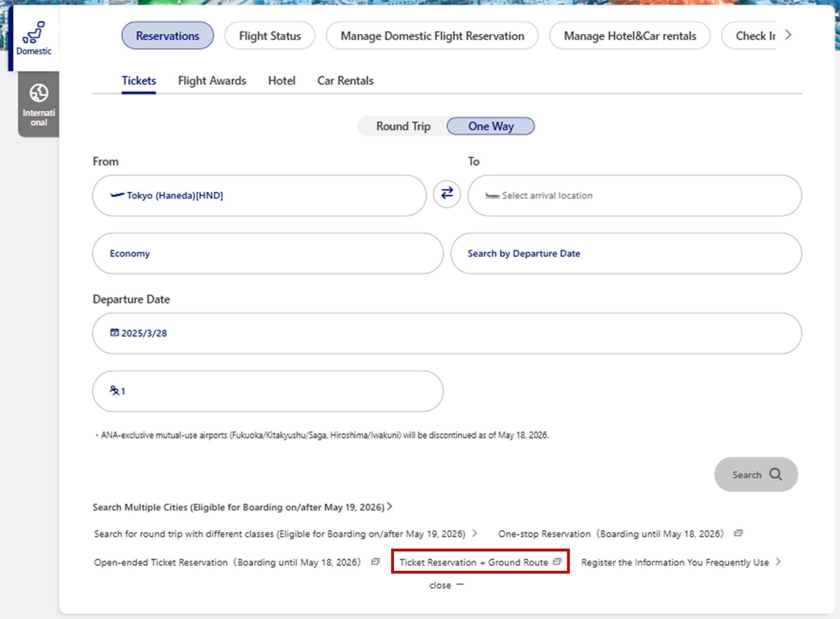Click the Departure Date field 2025/3/28
This screenshot has width=840, height=619.
(x=447, y=334)
